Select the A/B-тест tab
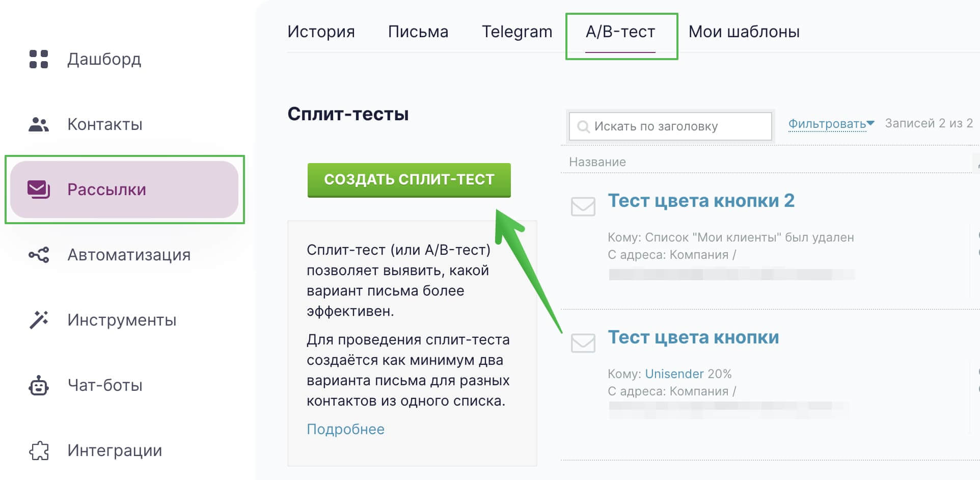Image resolution: width=980 pixels, height=480 pixels. click(x=620, y=32)
